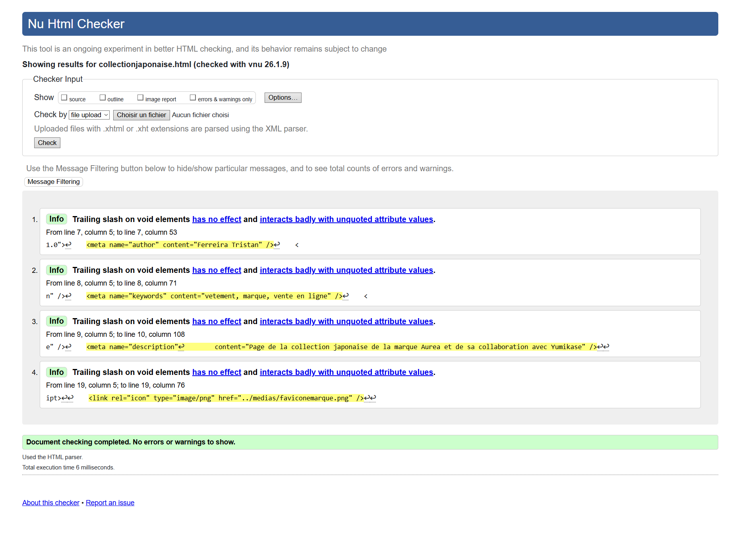Click the Info badge on message 3
Screen dimensions: 733x560
tap(56, 321)
